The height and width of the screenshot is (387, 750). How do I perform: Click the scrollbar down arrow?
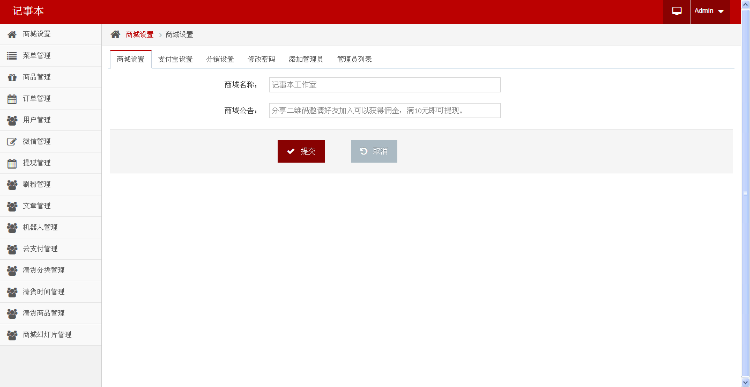pos(745,382)
